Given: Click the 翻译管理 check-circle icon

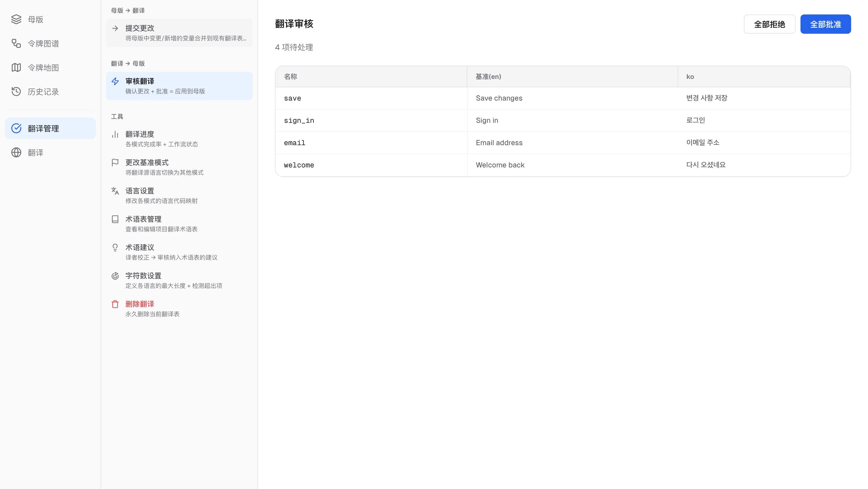Looking at the screenshot, I should coord(16,128).
